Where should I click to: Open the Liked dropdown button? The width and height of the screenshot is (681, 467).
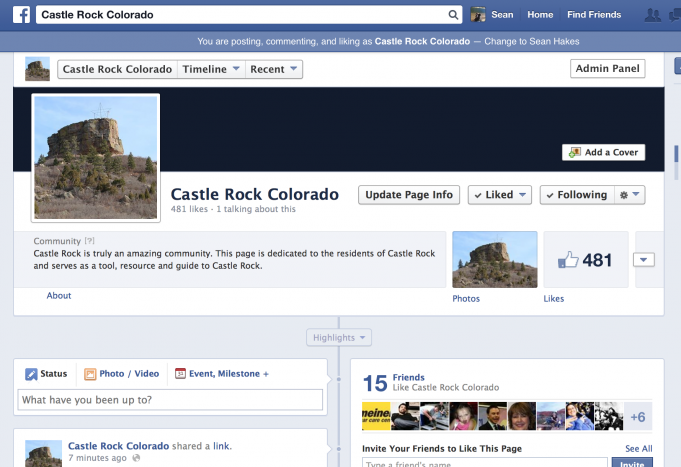point(499,195)
